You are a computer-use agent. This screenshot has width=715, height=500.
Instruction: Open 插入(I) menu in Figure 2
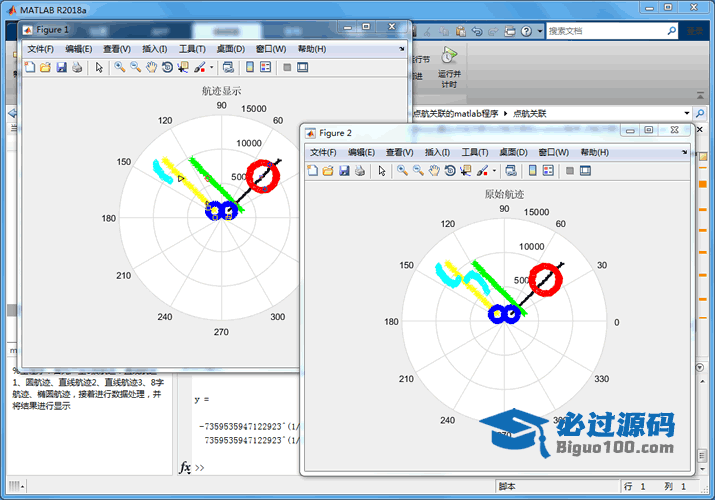437,152
